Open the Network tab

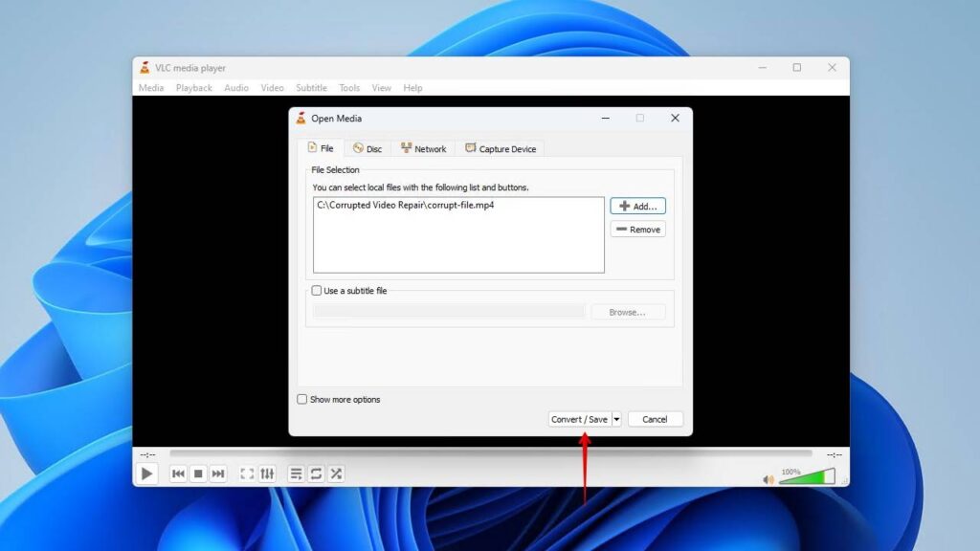point(423,148)
